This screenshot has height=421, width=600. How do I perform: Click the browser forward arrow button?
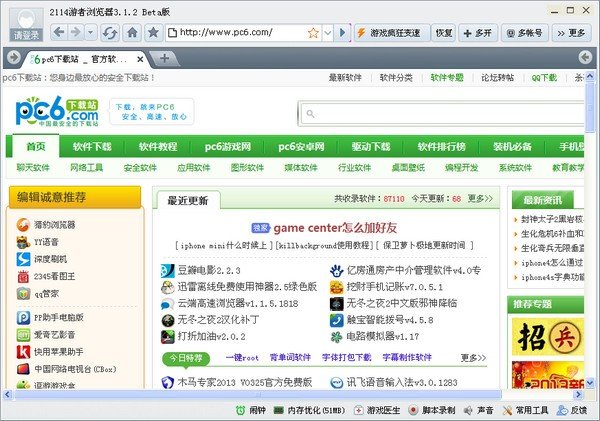point(76,33)
